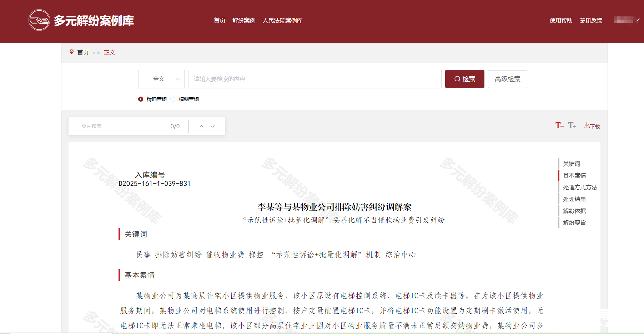This screenshot has height=334, width=644.
Task: Click the 首页 breadcrumb link
Action: (83, 52)
